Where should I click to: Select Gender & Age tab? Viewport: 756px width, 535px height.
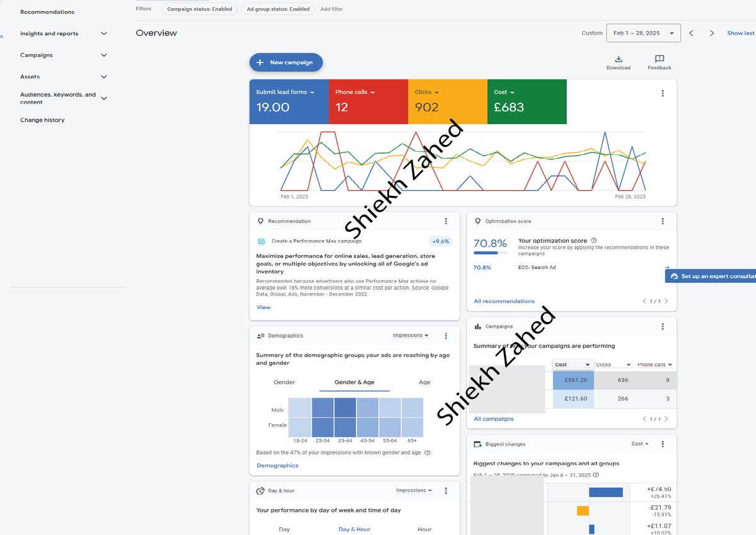[x=354, y=383]
